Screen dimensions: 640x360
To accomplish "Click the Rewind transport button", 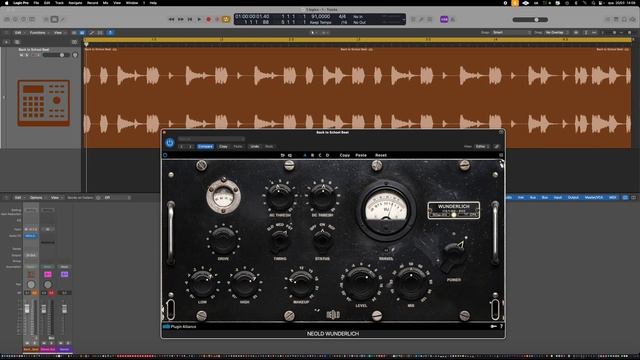I will click(x=171, y=19).
